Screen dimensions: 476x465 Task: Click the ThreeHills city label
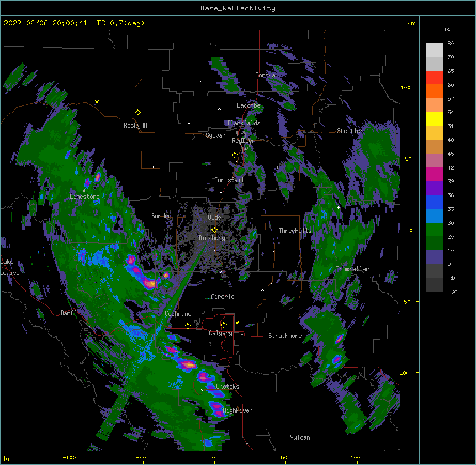[295, 231]
